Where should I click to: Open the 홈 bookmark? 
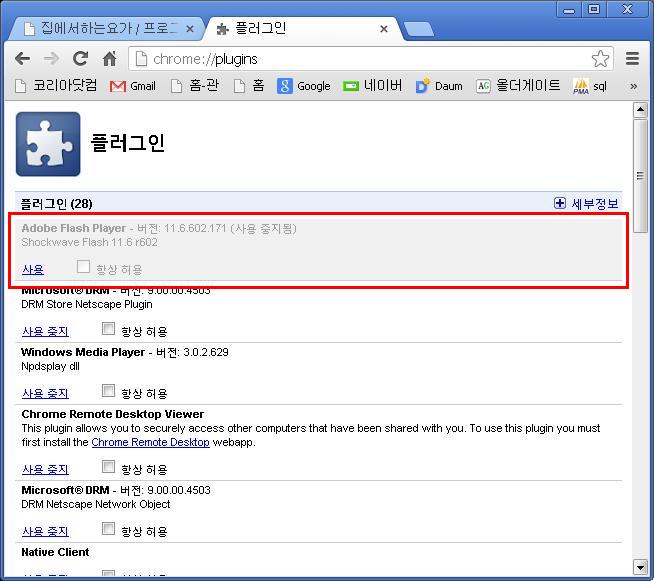[249, 86]
